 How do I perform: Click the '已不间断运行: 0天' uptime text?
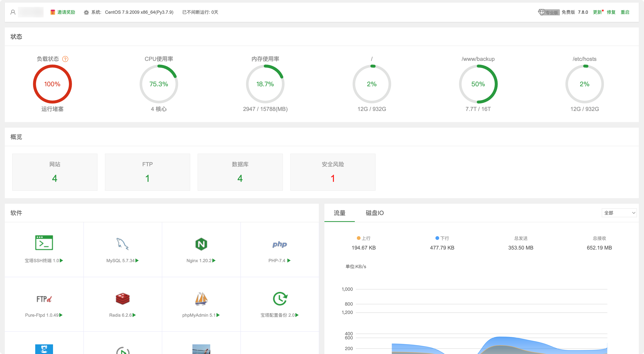click(x=200, y=12)
